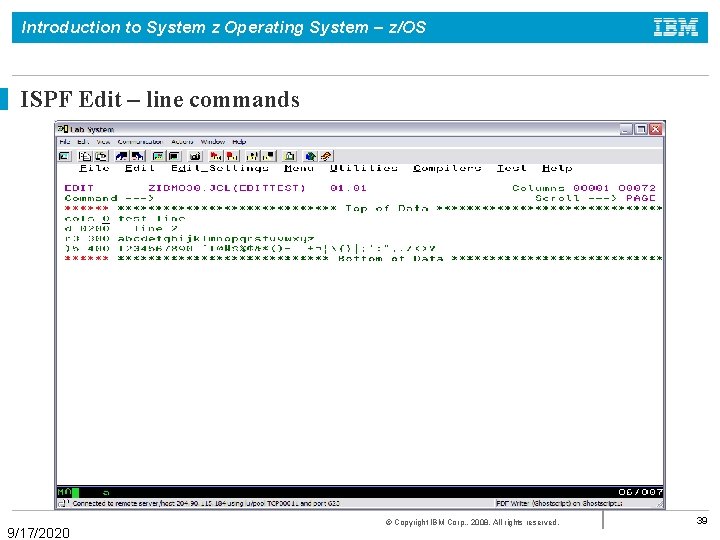
Task: Click line command area of 'line 2' row
Action: [87, 229]
